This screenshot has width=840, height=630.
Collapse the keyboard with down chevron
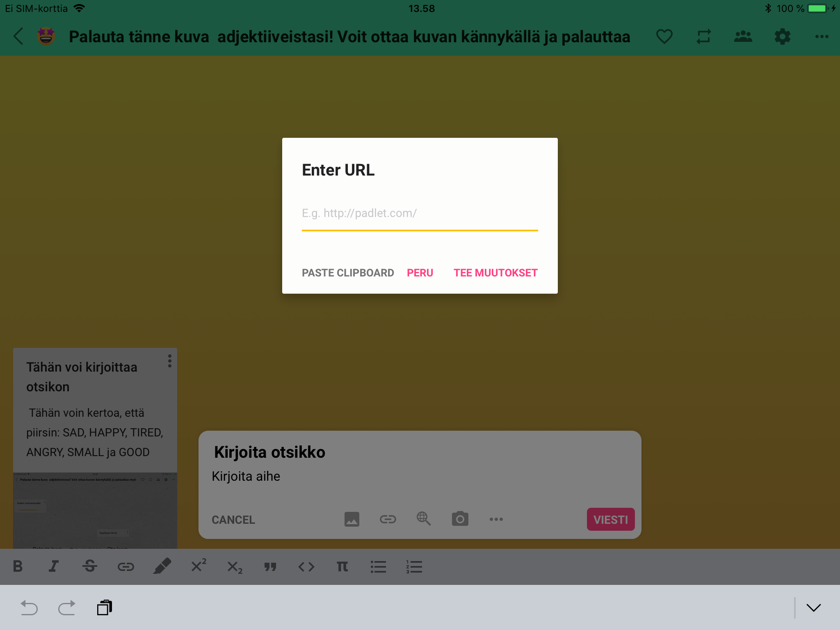click(x=813, y=607)
